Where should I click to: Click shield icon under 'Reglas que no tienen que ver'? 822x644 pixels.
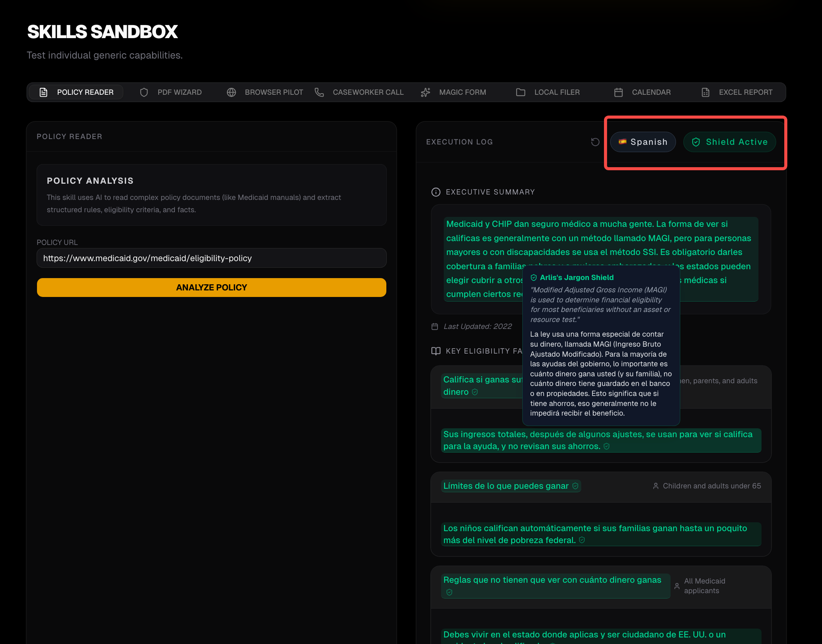pyautogui.click(x=449, y=592)
